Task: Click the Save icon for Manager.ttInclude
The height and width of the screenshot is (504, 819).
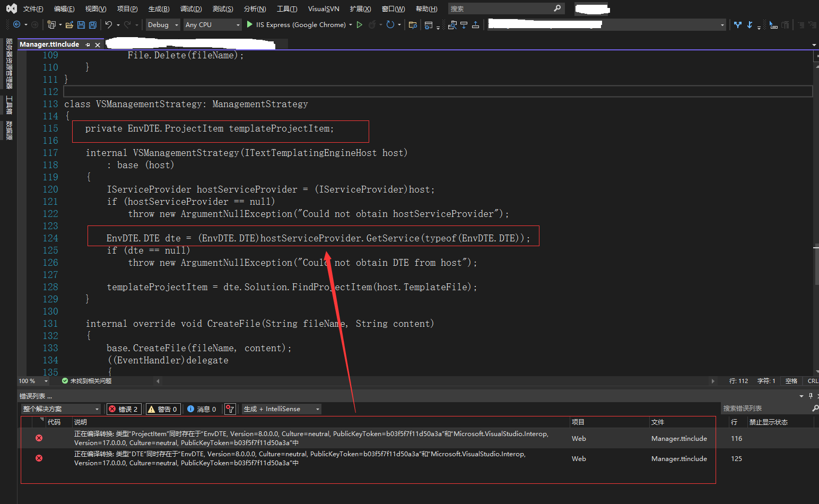Action: click(x=81, y=24)
